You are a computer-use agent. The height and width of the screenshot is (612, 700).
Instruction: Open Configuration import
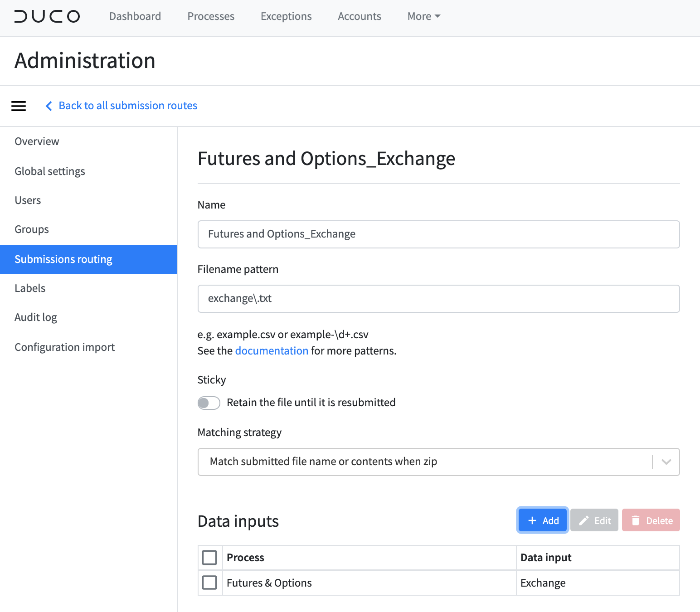tap(88, 347)
